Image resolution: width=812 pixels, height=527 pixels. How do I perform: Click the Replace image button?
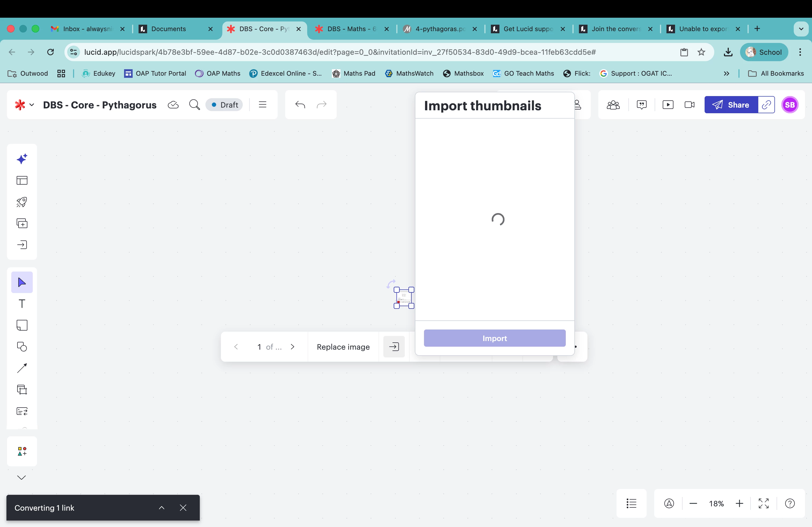pyautogui.click(x=343, y=347)
